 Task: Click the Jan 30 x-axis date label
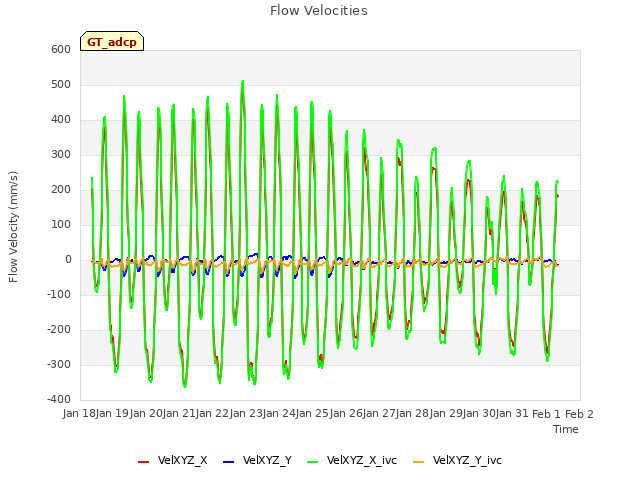479,414
